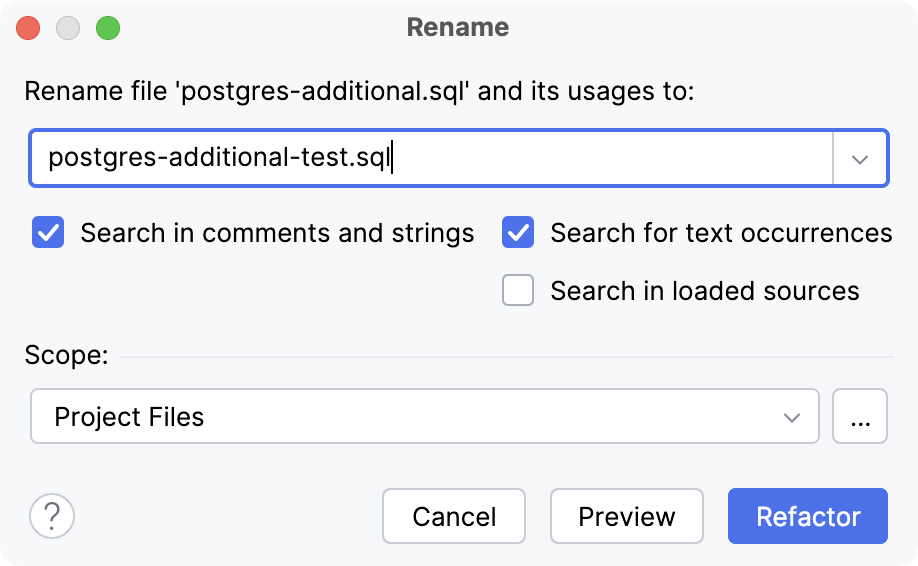Click the Preview button
The height and width of the screenshot is (566, 918).
pos(626,516)
